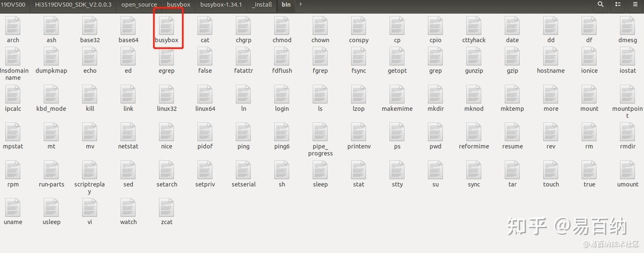The height and width of the screenshot is (253, 644).
Task: Go to _install folder in path bar
Action: point(262,4)
